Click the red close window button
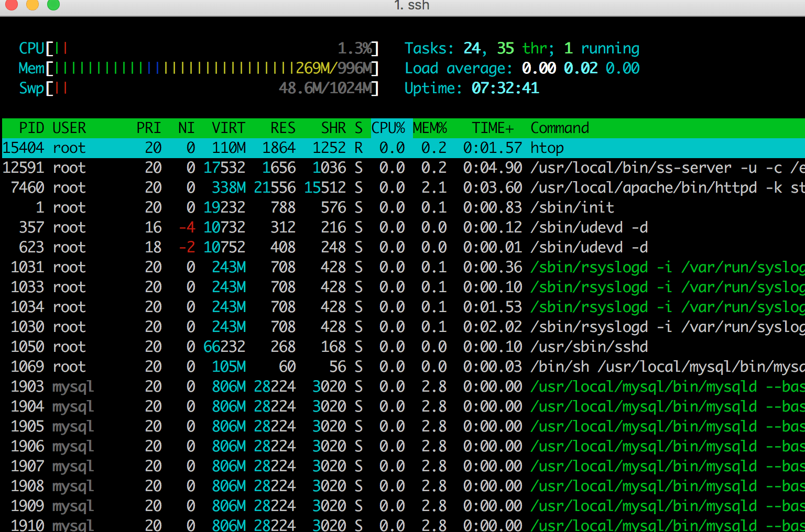The width and height of the screenshot is (805, 532). (12, 4)
